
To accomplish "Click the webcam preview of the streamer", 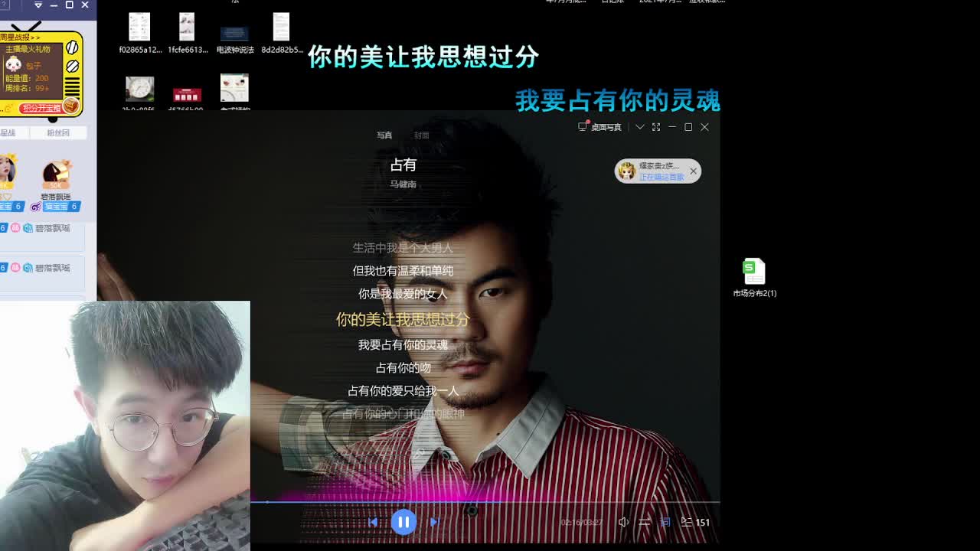I will (125, 425).
